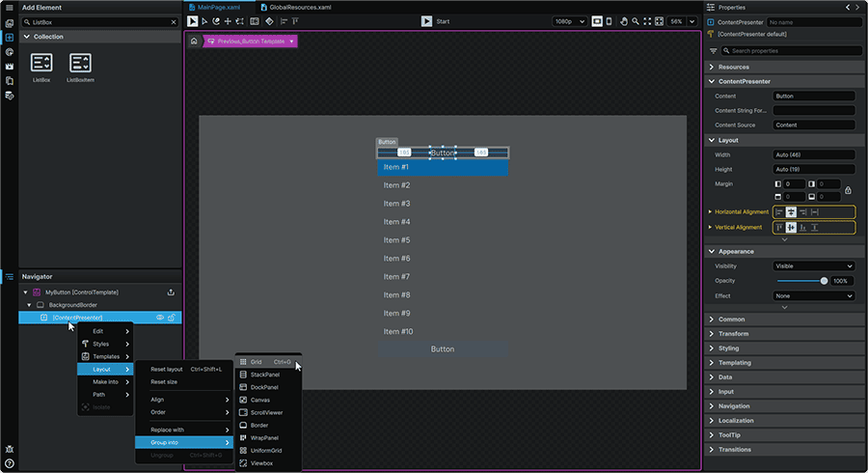Image resolution: width=868 pixels, height=473 pixels.
Task: Toggle ContentPresenter visibility eye icon
Action: tap(159, 318)
